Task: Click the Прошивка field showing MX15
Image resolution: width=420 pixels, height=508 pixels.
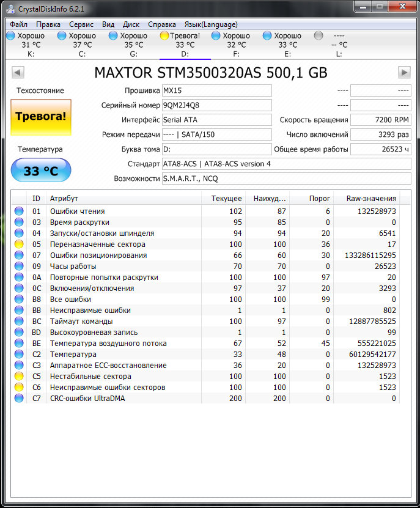Action: [217, 90]
